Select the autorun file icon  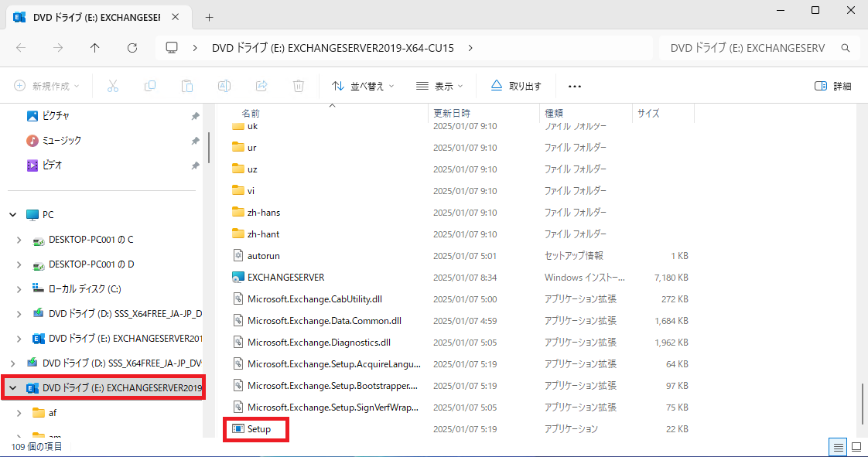(x=238, y=256)
